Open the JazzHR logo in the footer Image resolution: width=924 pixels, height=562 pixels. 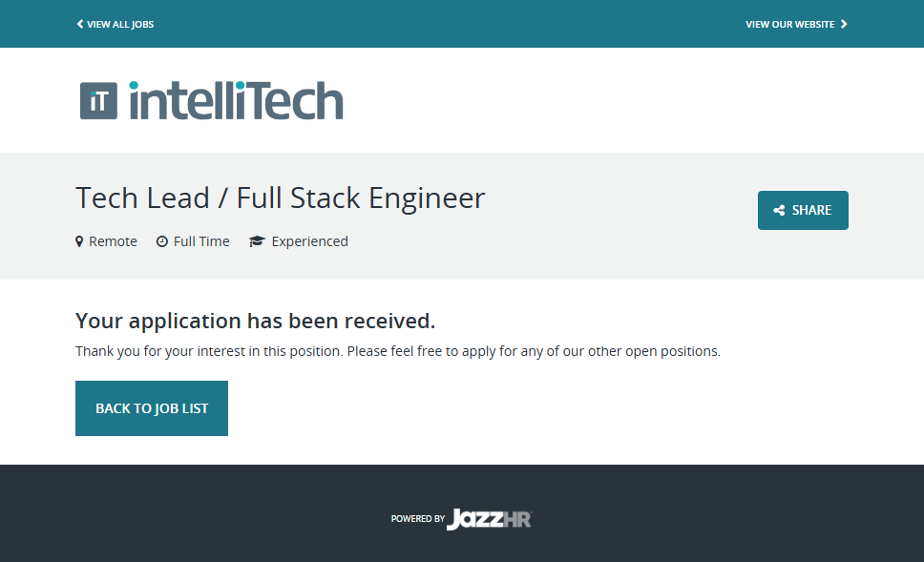click(x=489, y=519)
